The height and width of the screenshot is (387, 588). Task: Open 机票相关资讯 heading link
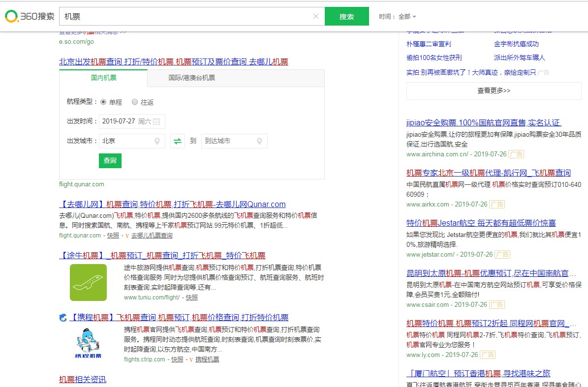click(83, 380)
